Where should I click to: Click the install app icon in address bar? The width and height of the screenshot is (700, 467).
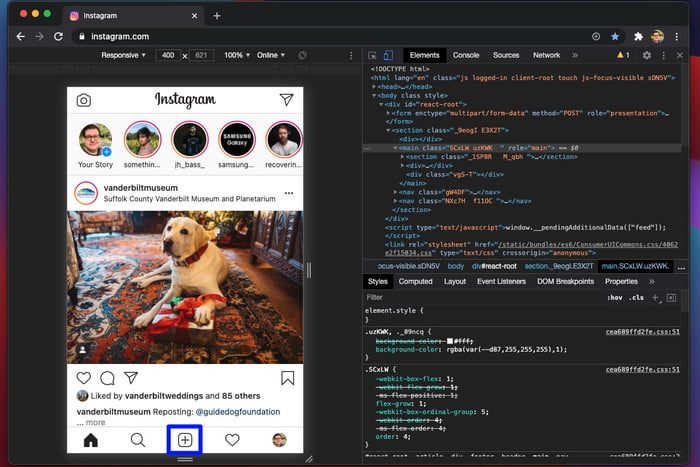point(596,37)
